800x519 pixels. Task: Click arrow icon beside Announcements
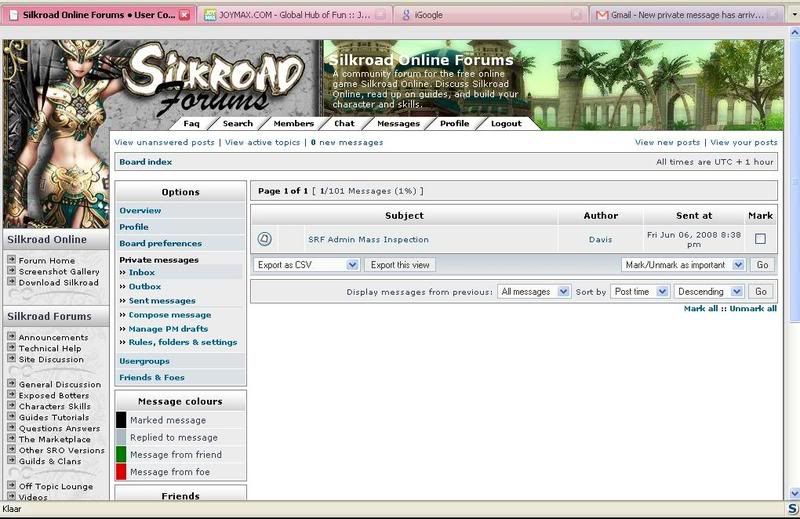[x=11, y=336]
